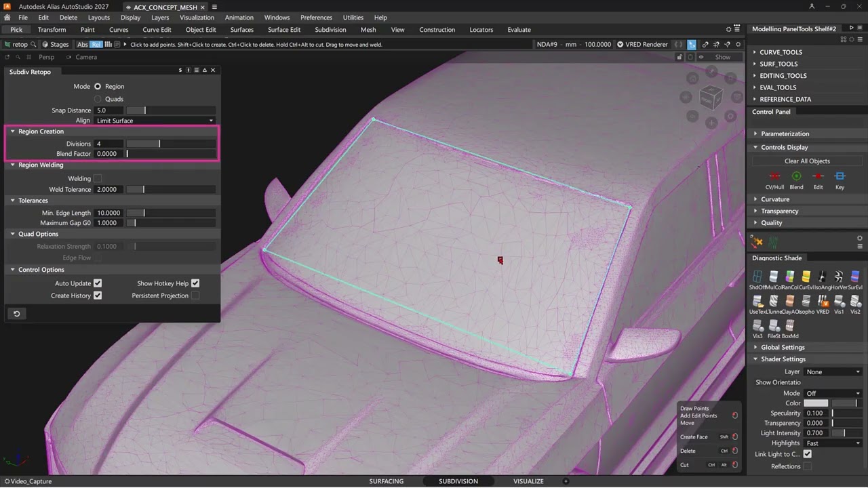Open the Surface Edit palette tab
The image size is (868, 488).
click(284, 30)
